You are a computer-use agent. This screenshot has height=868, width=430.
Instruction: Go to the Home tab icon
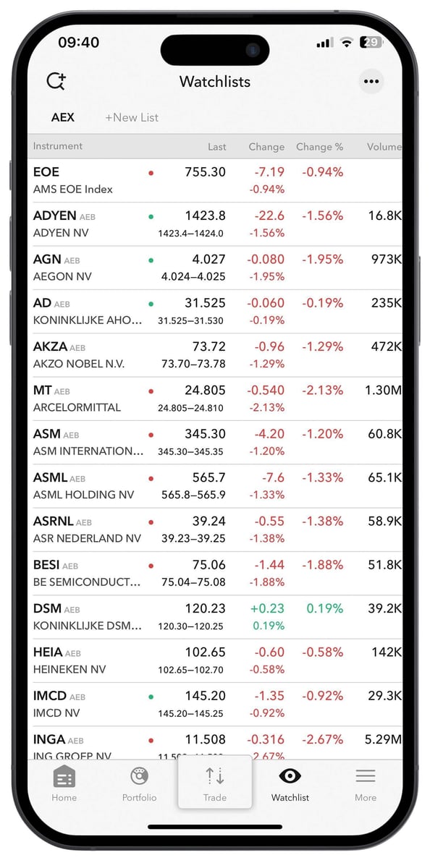64,777
